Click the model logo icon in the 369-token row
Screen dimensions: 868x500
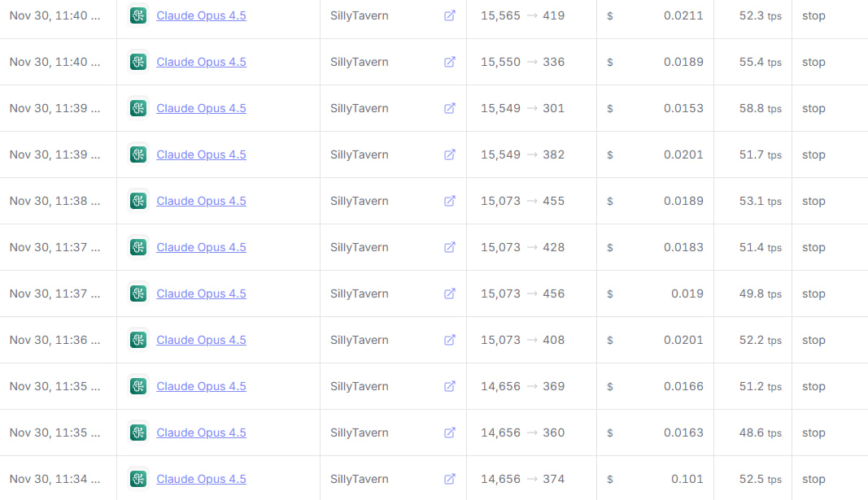tap(137, 386)
